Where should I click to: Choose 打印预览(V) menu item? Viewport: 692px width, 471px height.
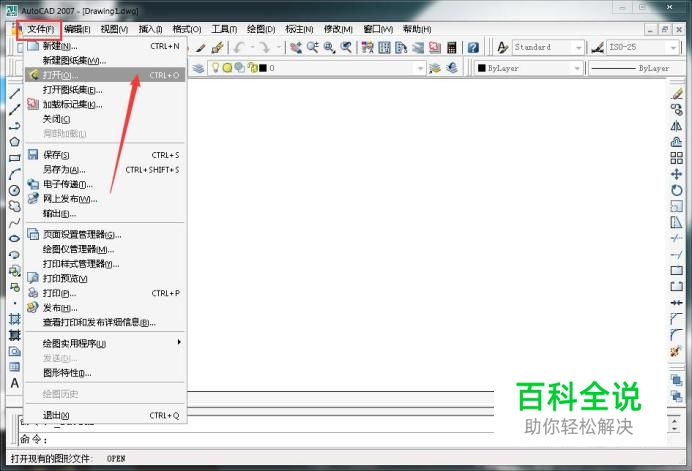coord(105,279)
